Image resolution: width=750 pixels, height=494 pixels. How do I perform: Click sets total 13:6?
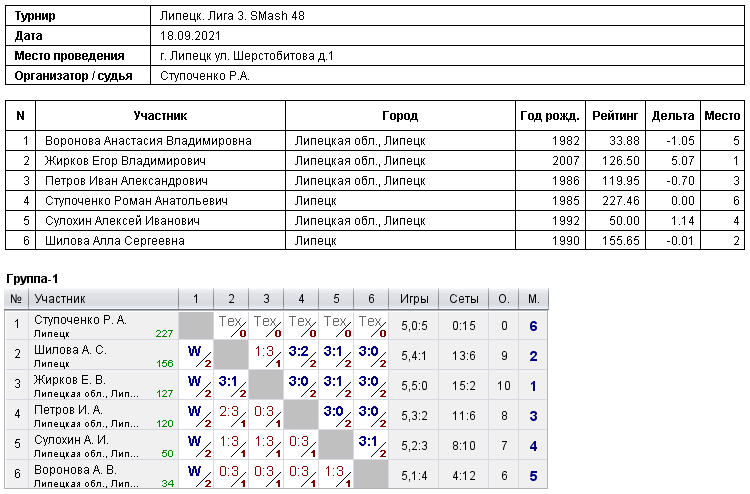[x=464, y=356]
